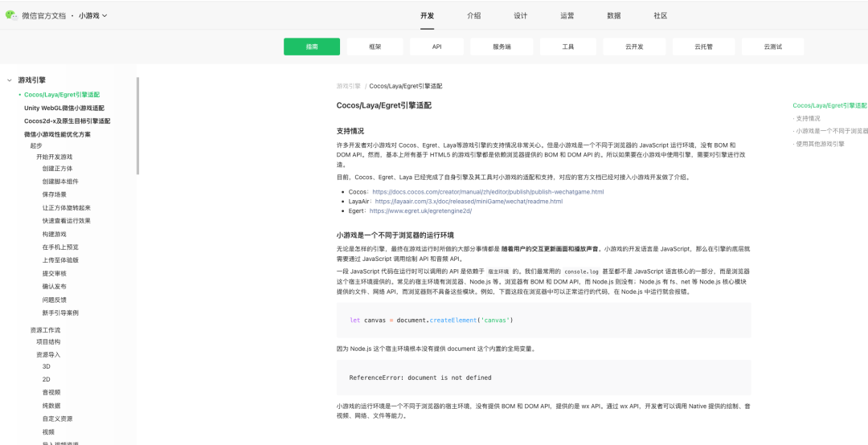Open 上传至体验版 sidebar entry
Viewport: 868px width, 445px height.
point(60,260)
